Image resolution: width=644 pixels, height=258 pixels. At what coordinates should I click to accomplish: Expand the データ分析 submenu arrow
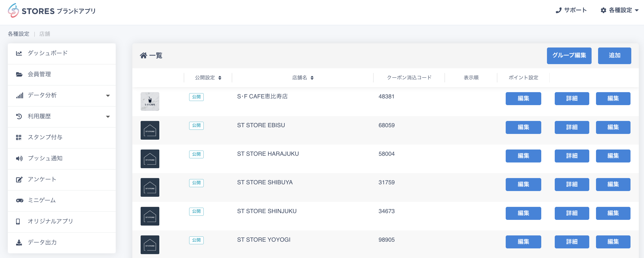[108, 96]
